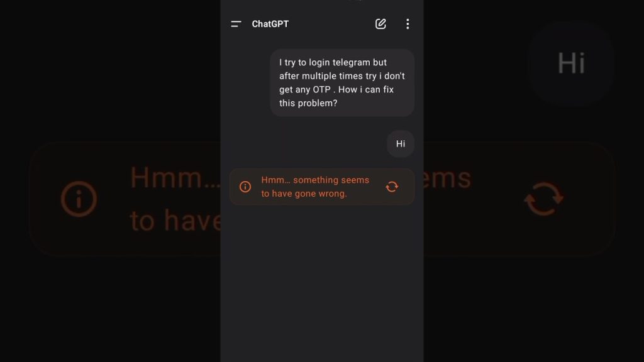
Task: Click the blurred "to have" background text
Action: [x=175, y=221]
